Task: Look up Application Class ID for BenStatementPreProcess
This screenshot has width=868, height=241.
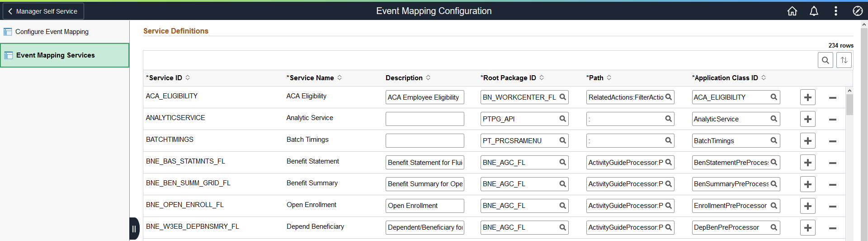Action: click(x=774, y=162)
